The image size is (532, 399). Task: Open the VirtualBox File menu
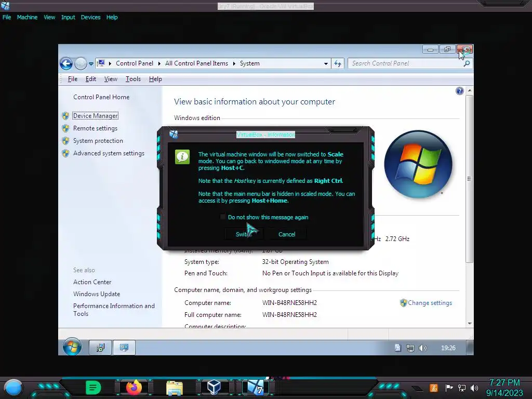7,17
